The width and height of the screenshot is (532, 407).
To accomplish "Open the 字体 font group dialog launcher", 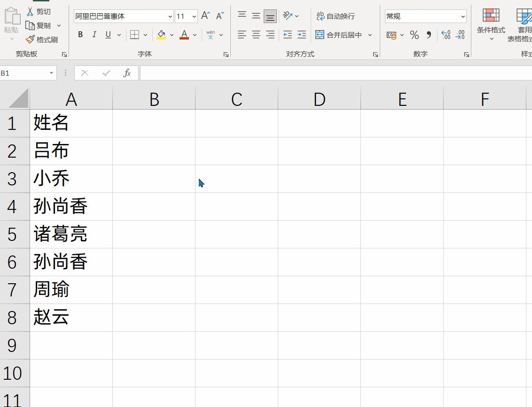I will coord(226,54).
